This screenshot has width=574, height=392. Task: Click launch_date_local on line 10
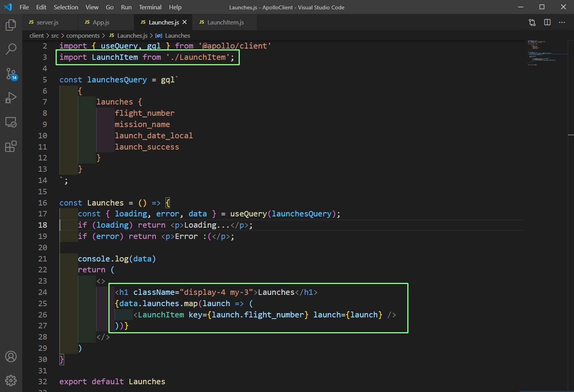(x=154, y=136)
